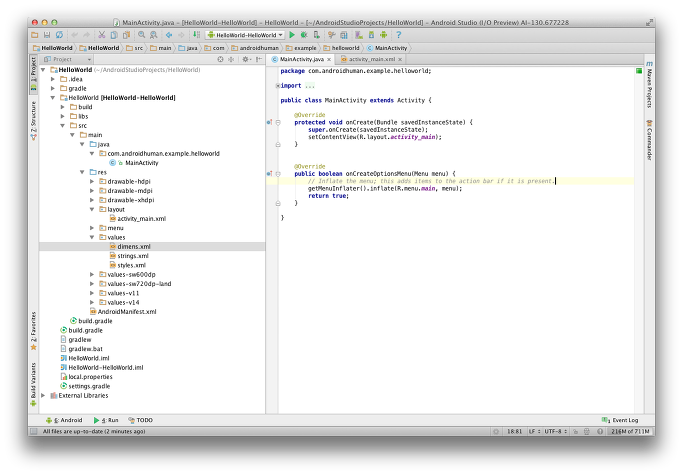Open the AVD Manager icon
Screen dimensions: 683x475
point(371,35)
